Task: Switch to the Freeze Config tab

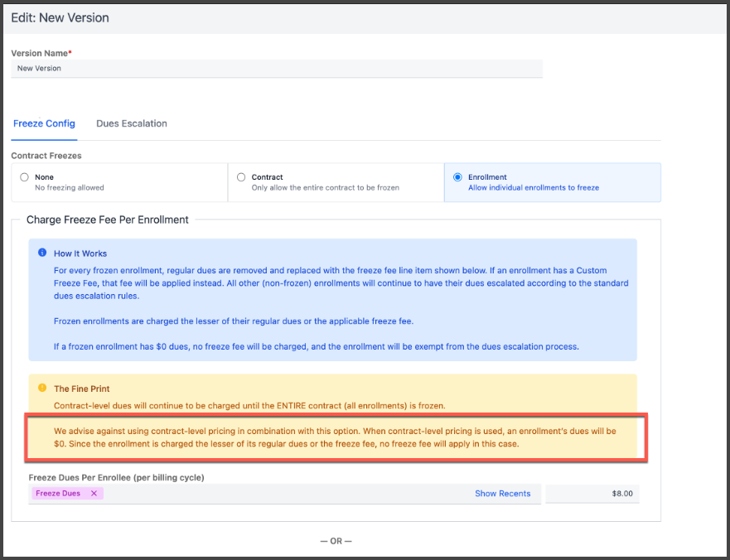Action: coord(44,123)
